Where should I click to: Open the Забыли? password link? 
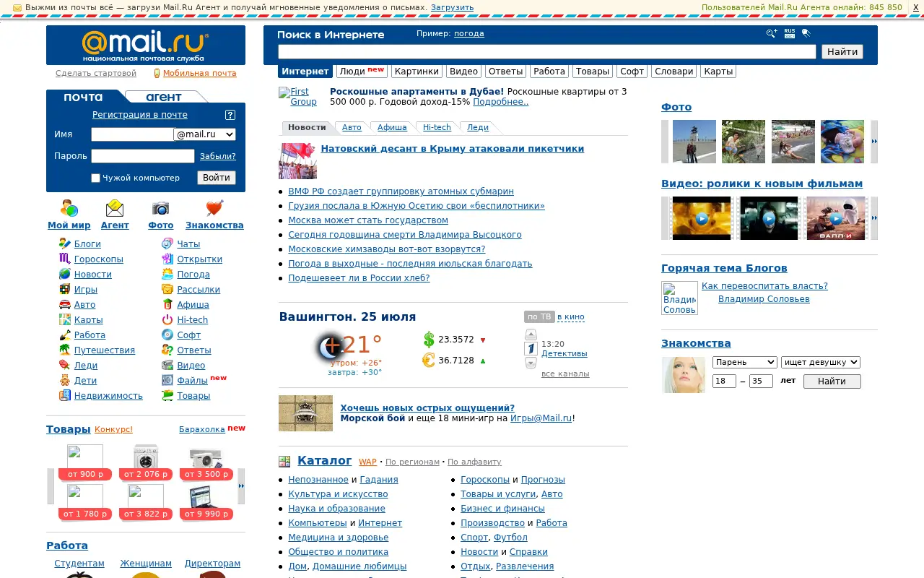[217, 156]
